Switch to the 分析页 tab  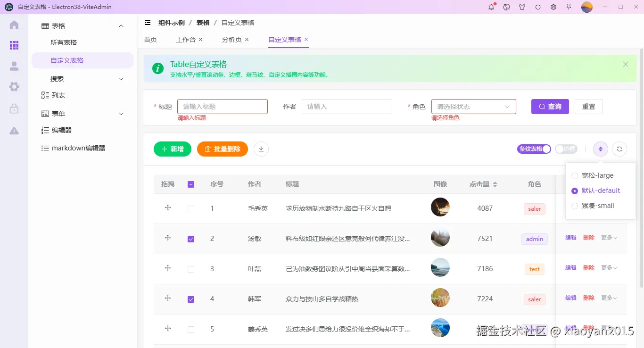click(231, 39)
